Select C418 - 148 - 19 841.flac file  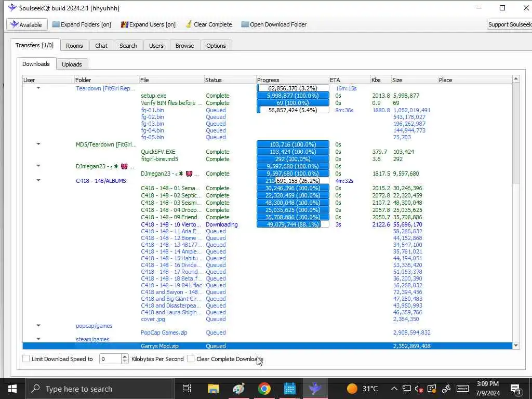(x=171, y=285)
